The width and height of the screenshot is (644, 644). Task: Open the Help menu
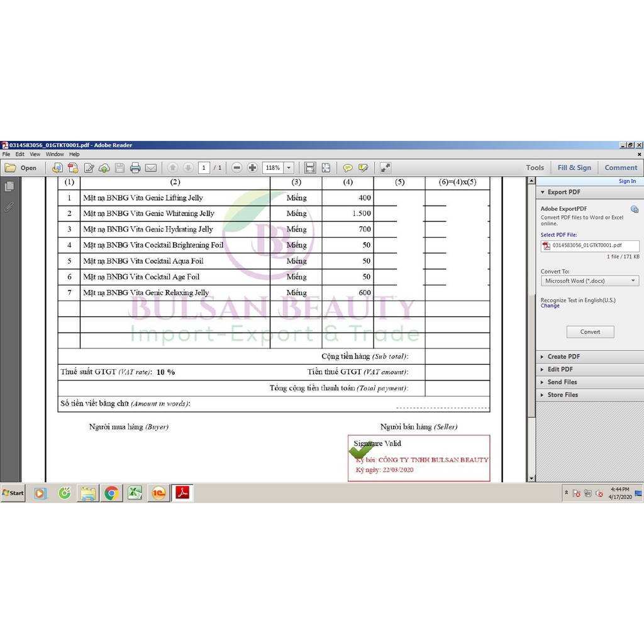click(74, 154)
